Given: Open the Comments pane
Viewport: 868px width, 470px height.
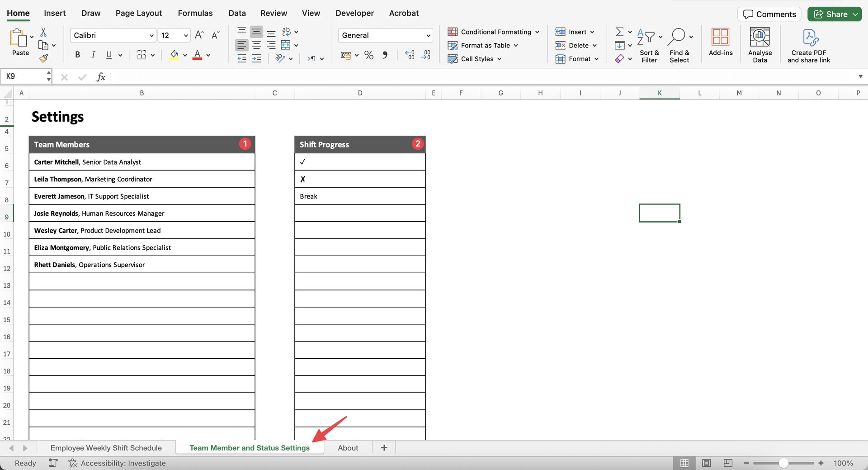Looking at the screenshot, I should pos(769,14).
